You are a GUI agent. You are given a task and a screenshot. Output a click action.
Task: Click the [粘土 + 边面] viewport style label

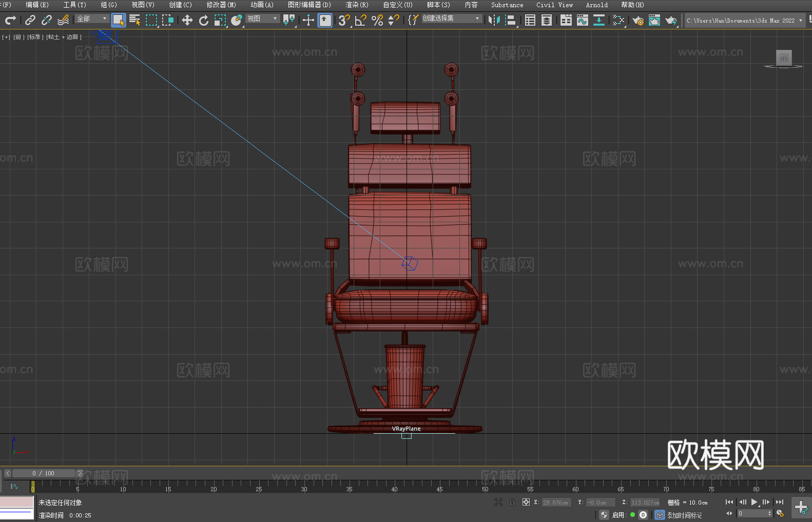[64, 37]
